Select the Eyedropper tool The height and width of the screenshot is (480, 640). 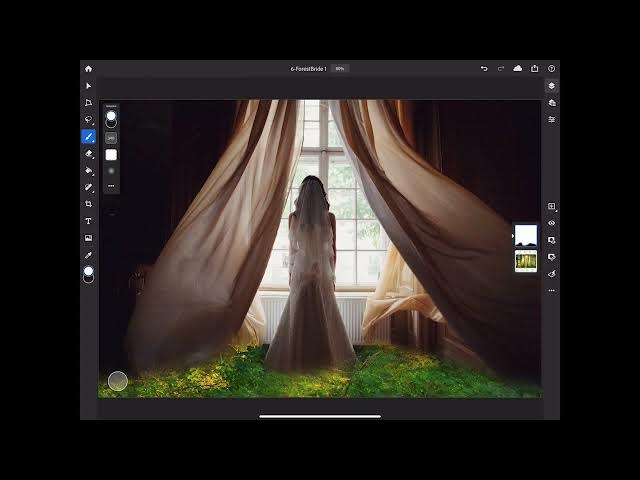[x=88, y=255]
